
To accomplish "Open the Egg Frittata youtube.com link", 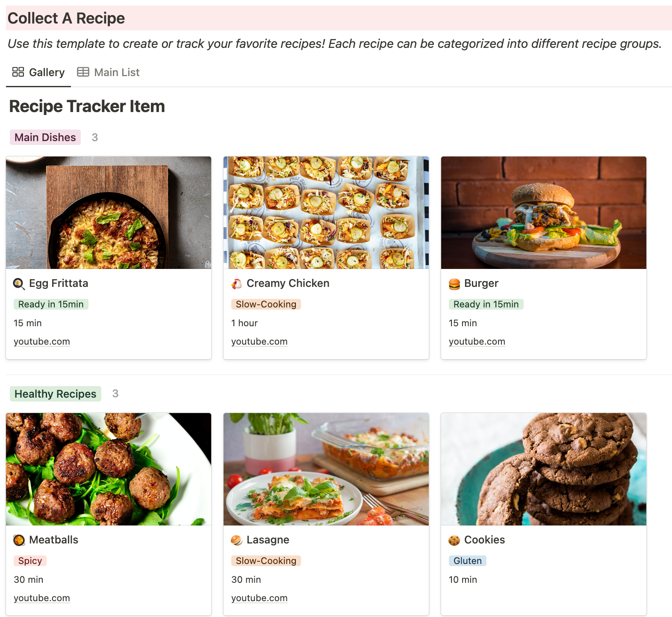I will click(x=42, y=342).
